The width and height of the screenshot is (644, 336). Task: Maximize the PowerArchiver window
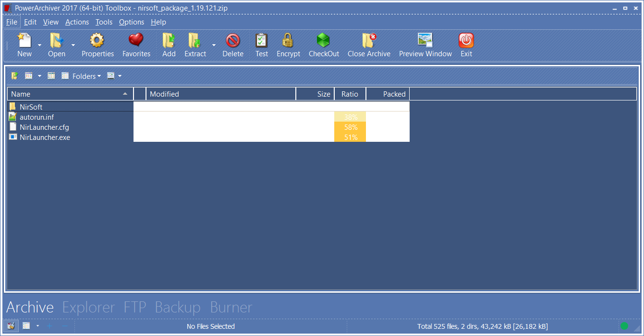tap(625, 8)
